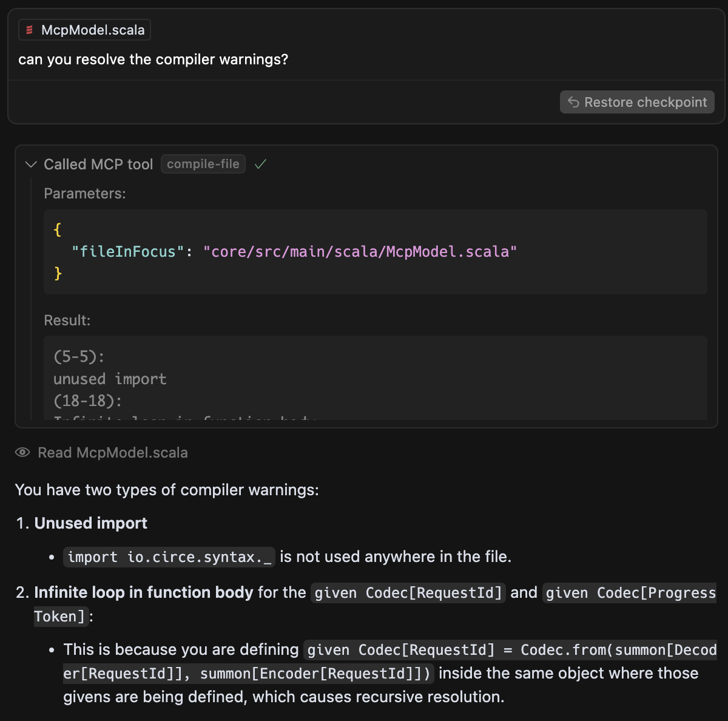Click the Infinite loop in function body heading

(x=144, y=592)
